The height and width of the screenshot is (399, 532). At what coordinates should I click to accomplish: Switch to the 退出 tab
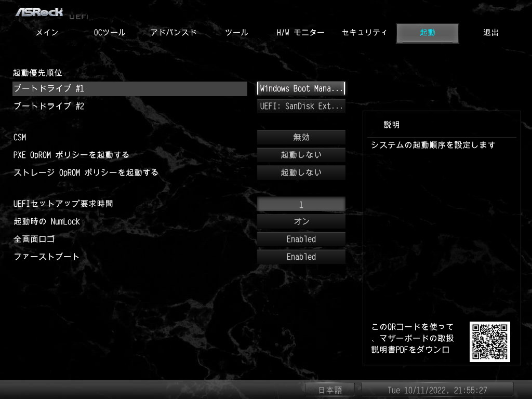490,33
